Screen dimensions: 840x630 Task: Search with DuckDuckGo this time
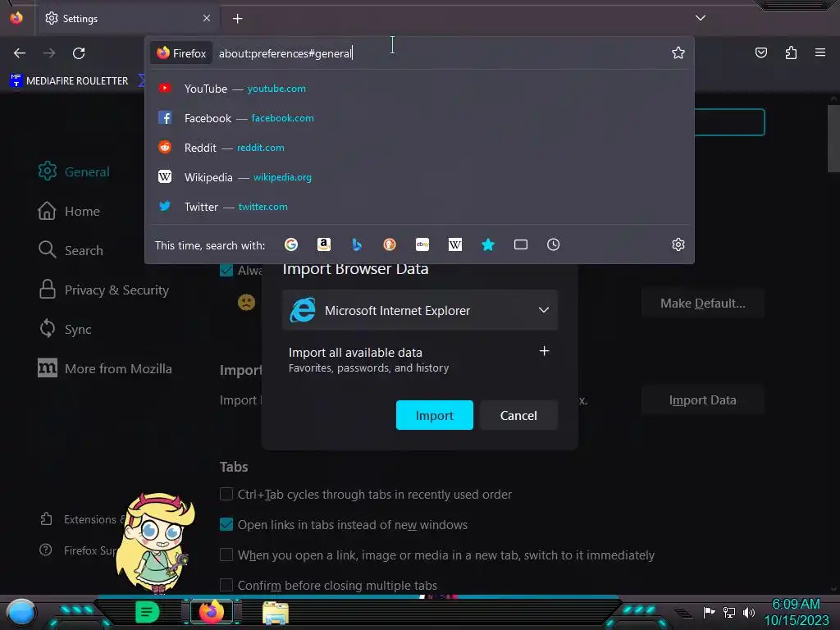[390, 244]
